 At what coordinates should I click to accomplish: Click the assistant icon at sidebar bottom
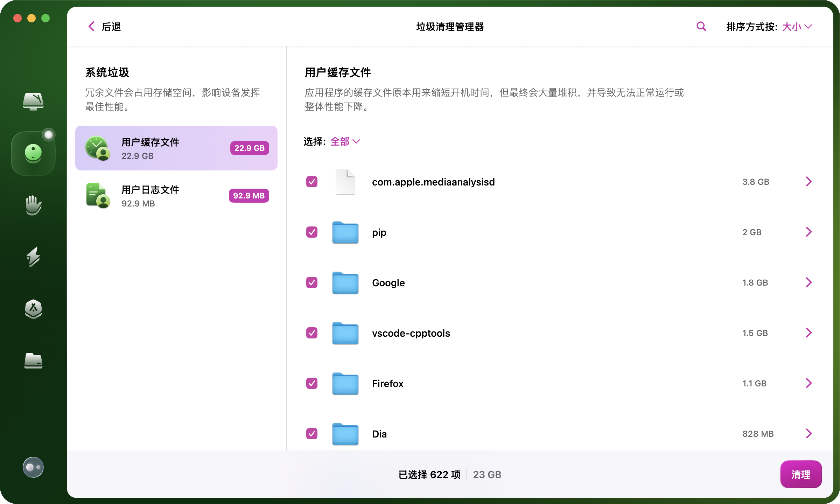tap(33, 467)
